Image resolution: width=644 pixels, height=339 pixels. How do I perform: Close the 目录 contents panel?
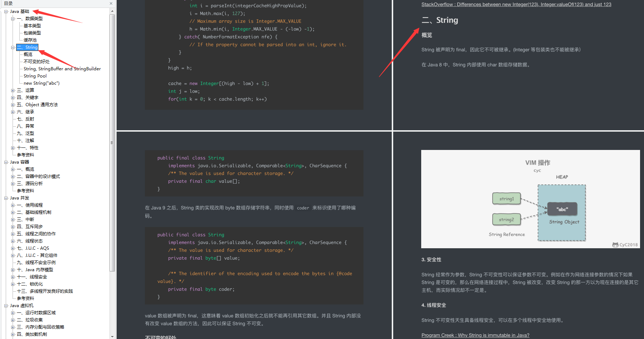111,3
